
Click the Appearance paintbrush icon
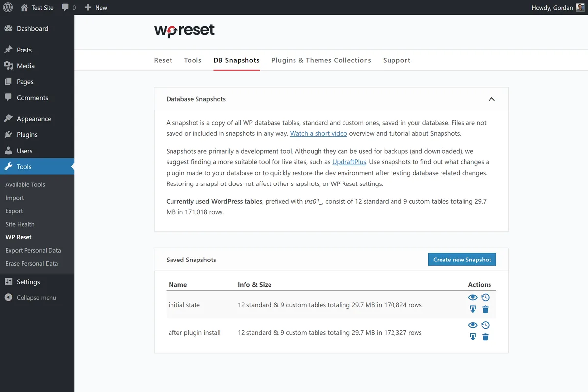8,118
